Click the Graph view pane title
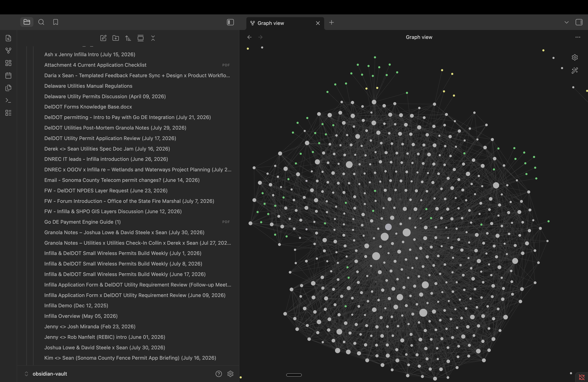 (419, 37)
